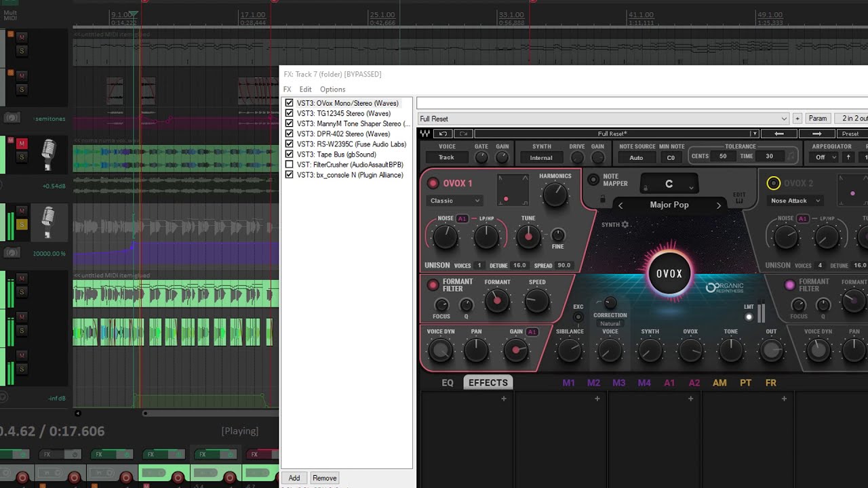This screenshot has width=868, height=488.
Task: Uncheck the MannyM Tone Shaper Stereo plugin
Action: tap(290, 123)
